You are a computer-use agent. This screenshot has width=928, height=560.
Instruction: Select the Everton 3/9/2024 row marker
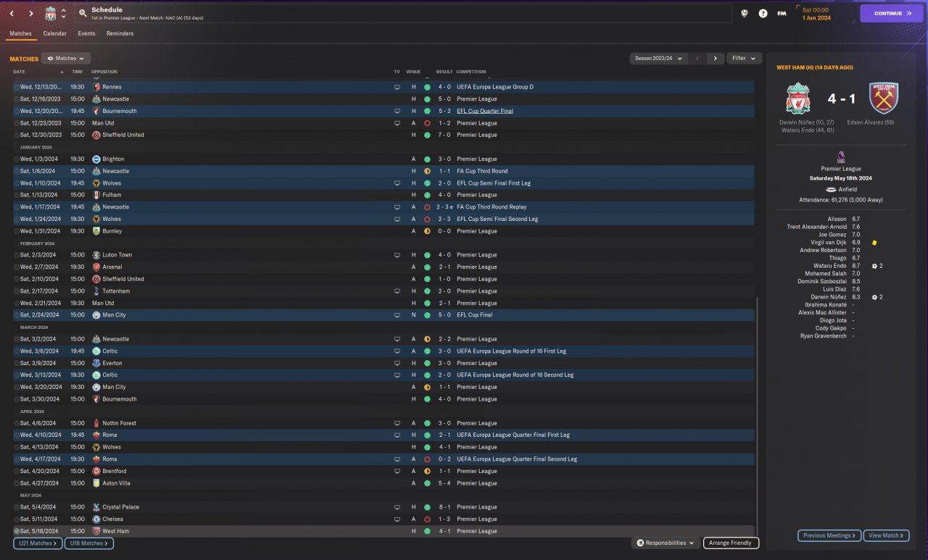(x=17, y=363)
